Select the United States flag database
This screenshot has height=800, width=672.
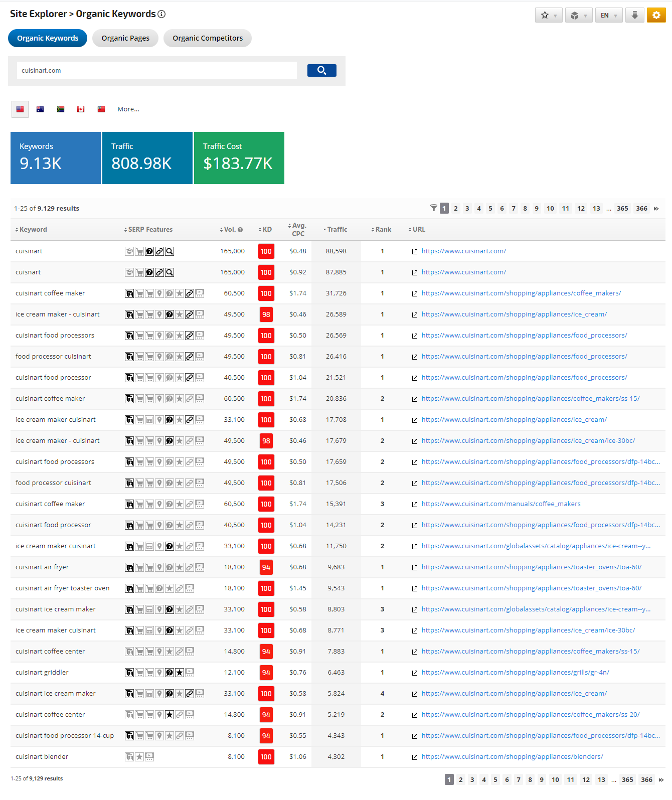[x=20, y=109]
